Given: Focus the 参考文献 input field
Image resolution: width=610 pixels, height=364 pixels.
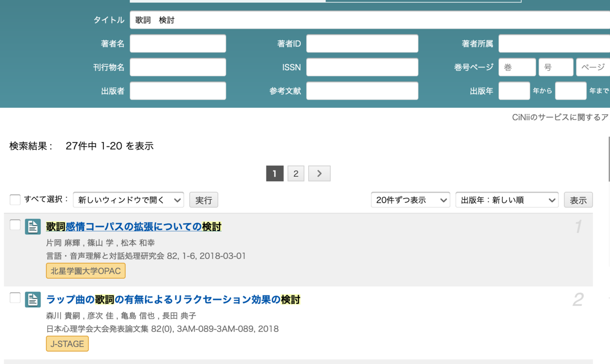Looking at the screenshot, I should coord(362,91).
